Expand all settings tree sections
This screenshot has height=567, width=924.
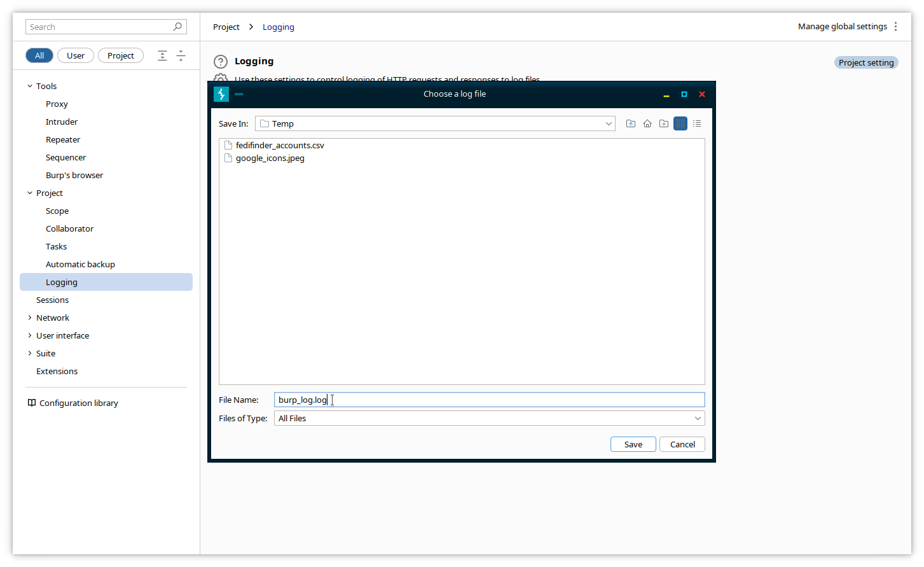click(163, 56)
